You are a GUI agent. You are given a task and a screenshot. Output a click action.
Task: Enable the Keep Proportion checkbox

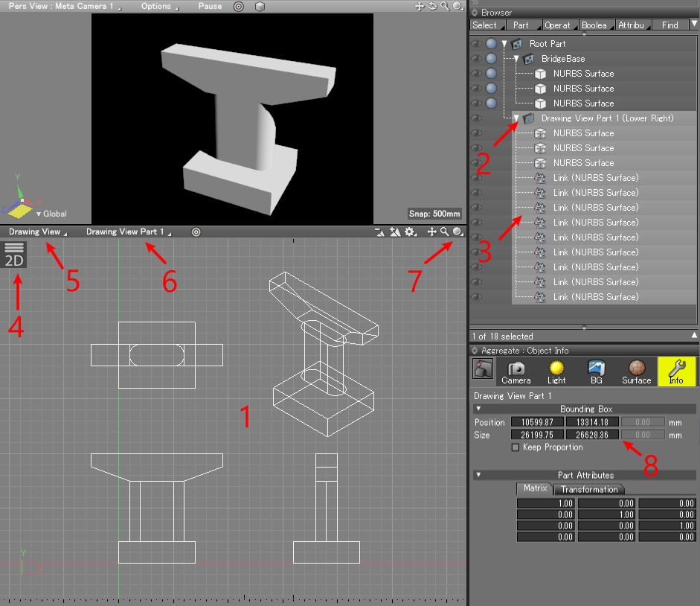pyautogui.click(x=516, y=447)
